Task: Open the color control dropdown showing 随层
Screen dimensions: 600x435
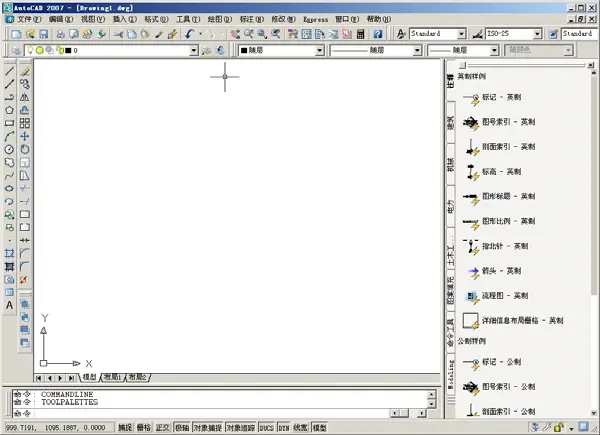Action: (x=281, y=51)
